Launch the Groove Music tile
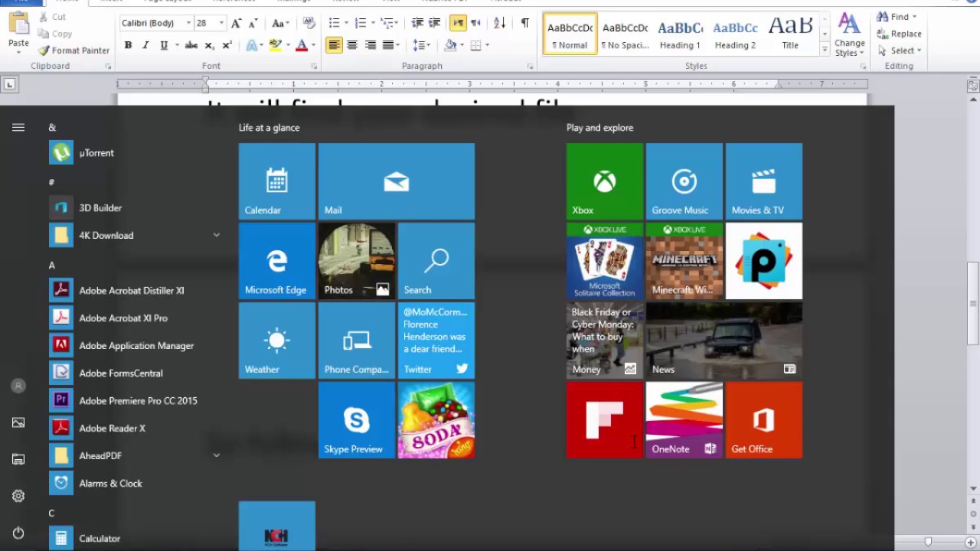This screenshot has width=980, height=551. (684, 181)
